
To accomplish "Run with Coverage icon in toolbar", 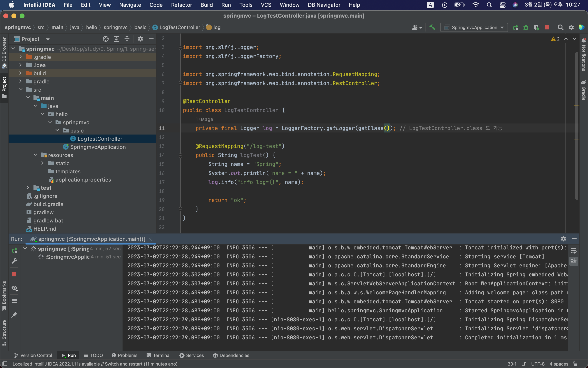I will click(537, 28).
